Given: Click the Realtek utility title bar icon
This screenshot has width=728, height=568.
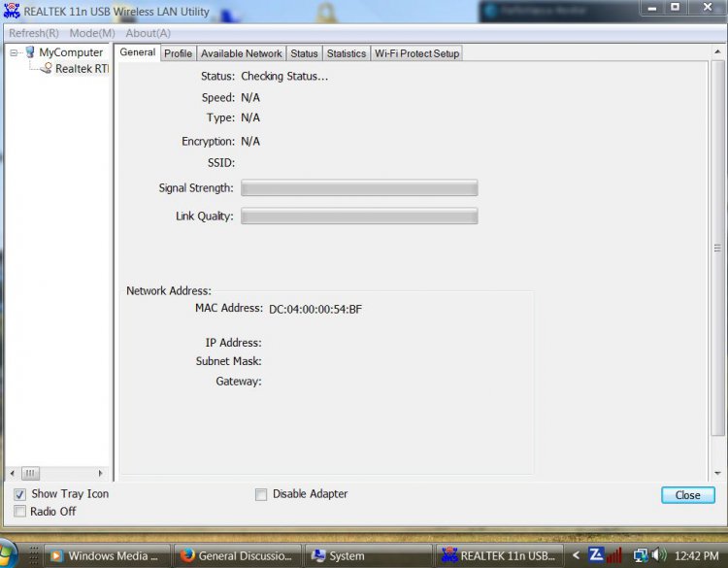Looking at the screenshot, I should [12, 11].
